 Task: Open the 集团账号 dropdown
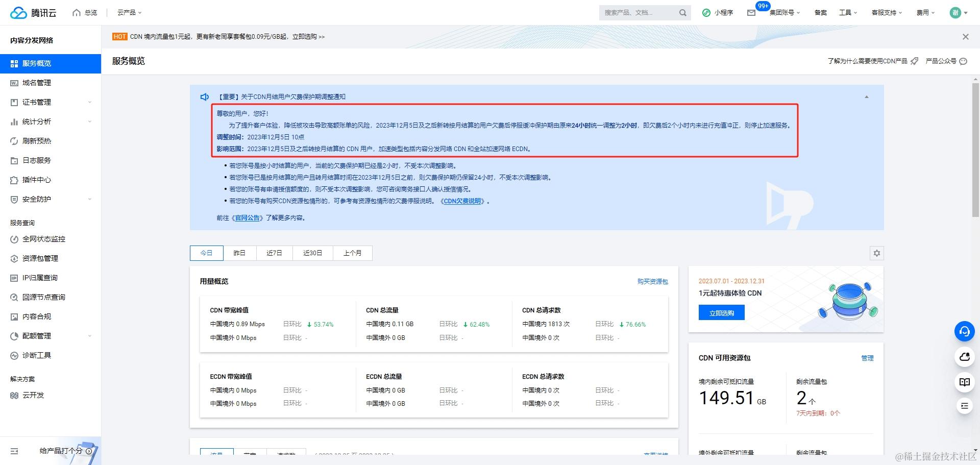pos(785,13)
